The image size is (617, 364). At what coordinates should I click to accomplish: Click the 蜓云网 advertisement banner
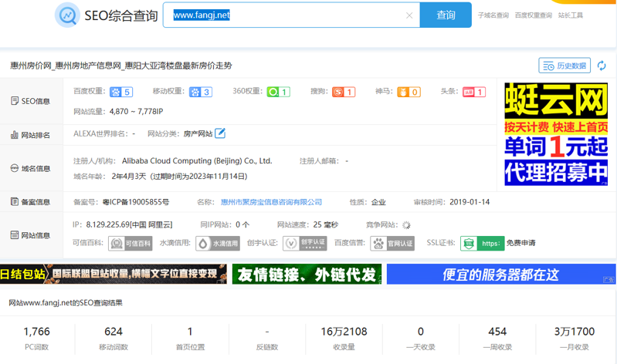(556, 134)
